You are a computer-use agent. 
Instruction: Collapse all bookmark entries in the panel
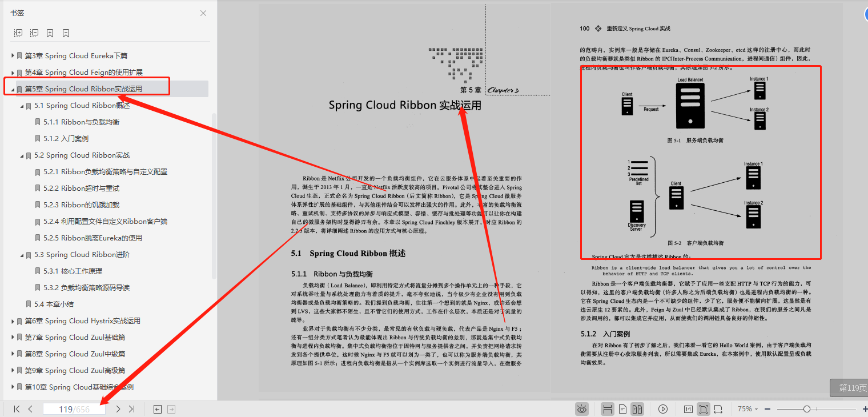tap(34, 33)
